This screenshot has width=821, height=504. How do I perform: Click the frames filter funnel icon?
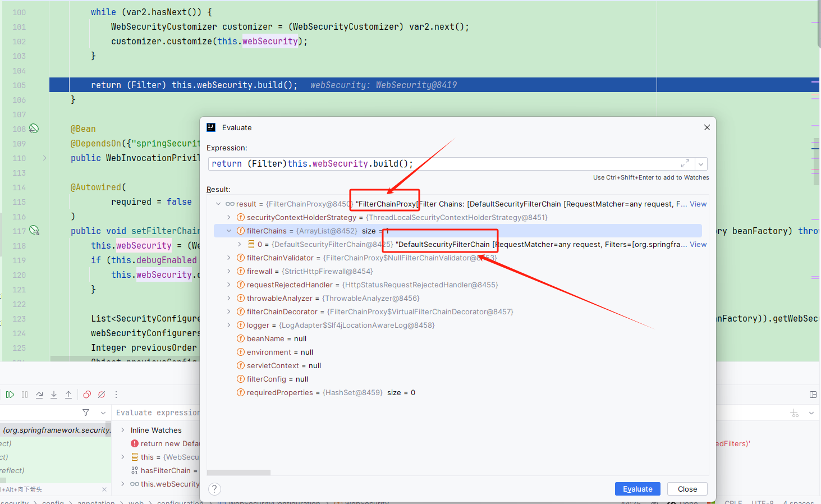click(86, 413)
